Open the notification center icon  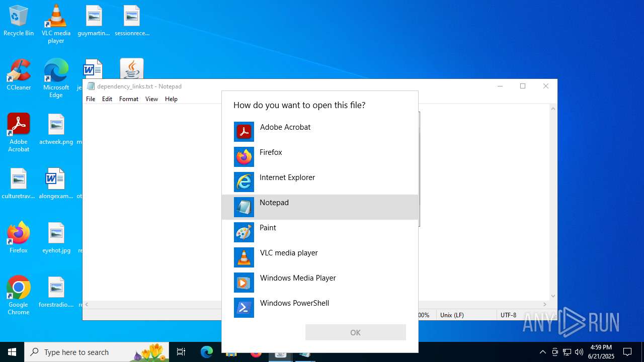(627, 352)
